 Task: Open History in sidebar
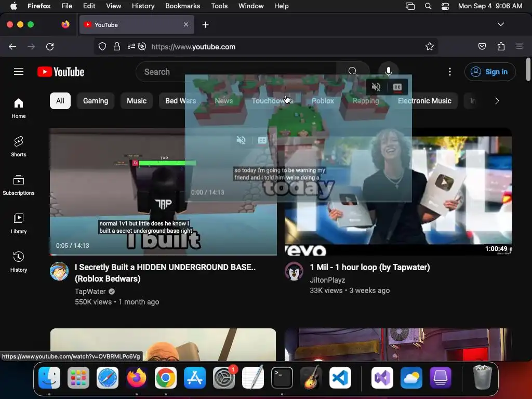[x=19, y=262]
